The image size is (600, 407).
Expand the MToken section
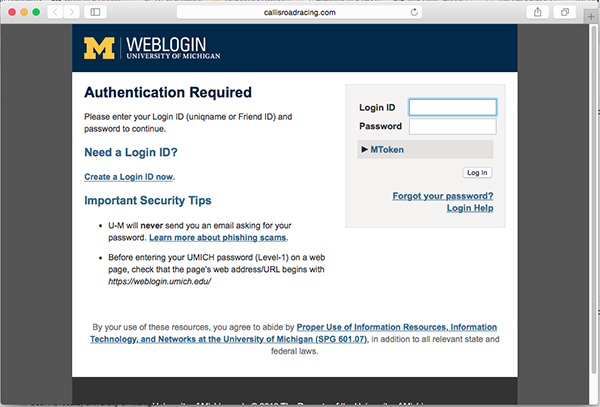425,150
